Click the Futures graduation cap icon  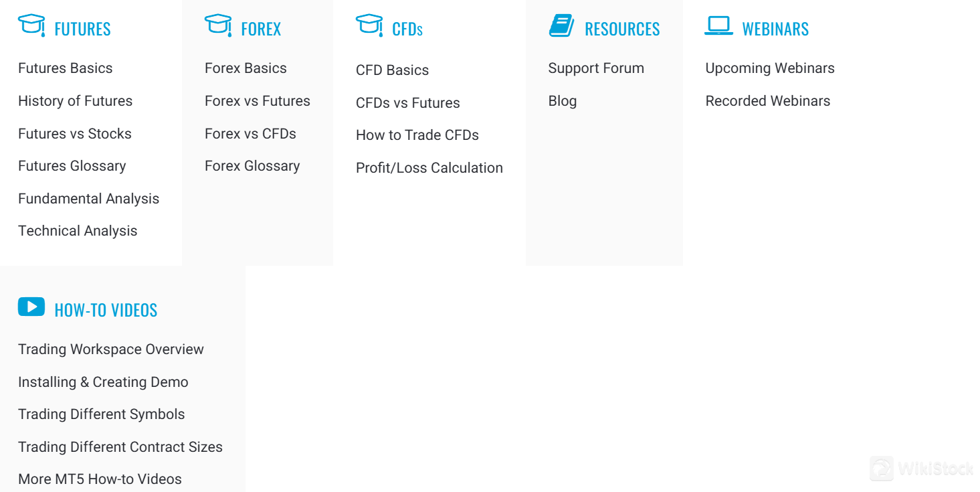pos(31,25)
